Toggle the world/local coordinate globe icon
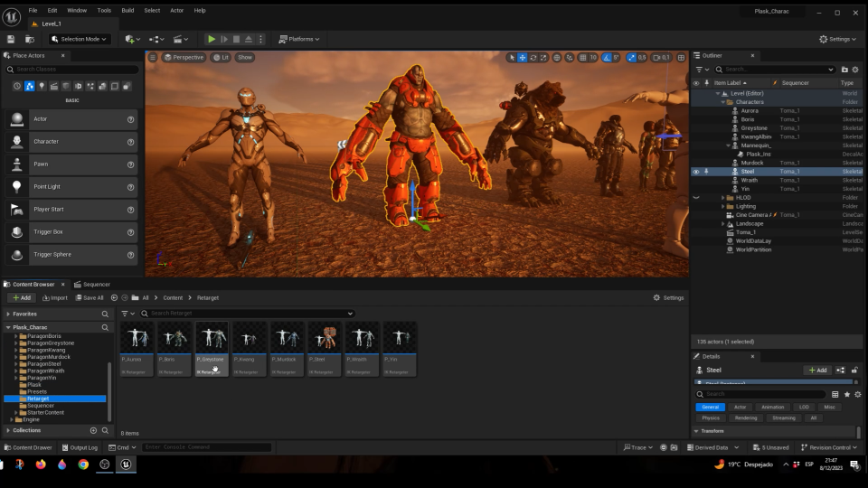This screenshot has height=488, width=868. click(x=557, y=58)
